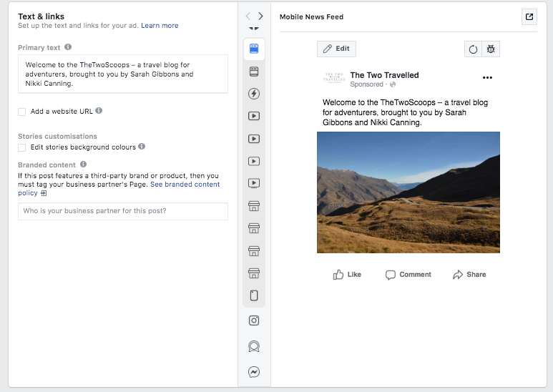Open See branded content policy link
Viewport: 553px width, 392px height.
tap(185, 185)
